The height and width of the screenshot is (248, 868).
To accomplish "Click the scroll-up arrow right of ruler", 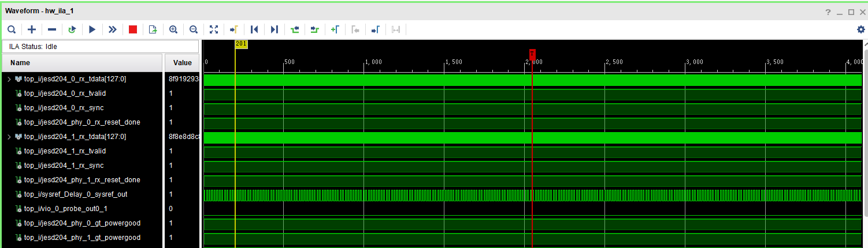I will pos(865,44).
